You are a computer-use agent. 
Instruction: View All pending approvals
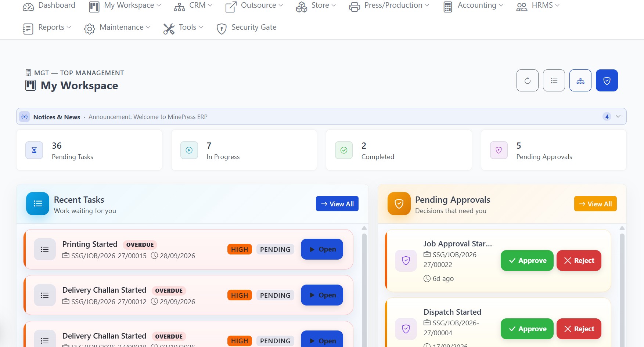point(596,204)
